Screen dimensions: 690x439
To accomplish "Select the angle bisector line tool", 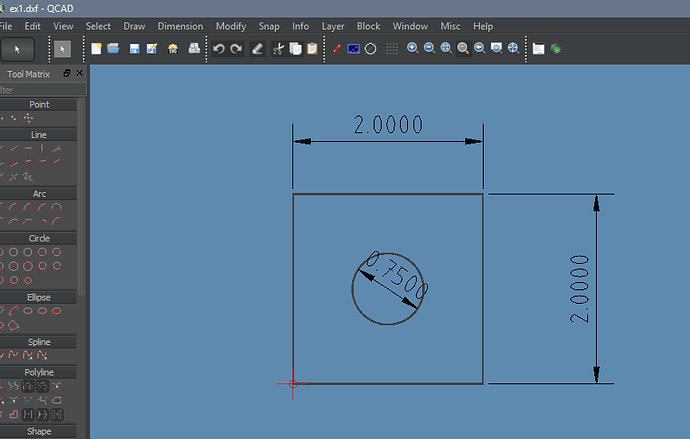I will 56,149.
